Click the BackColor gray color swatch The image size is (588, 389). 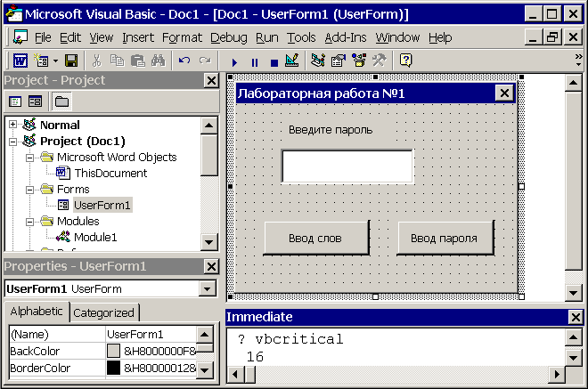point(113,351)
